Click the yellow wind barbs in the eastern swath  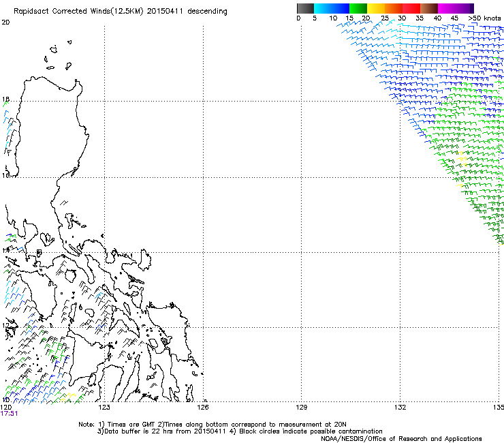tap(462, 159)
